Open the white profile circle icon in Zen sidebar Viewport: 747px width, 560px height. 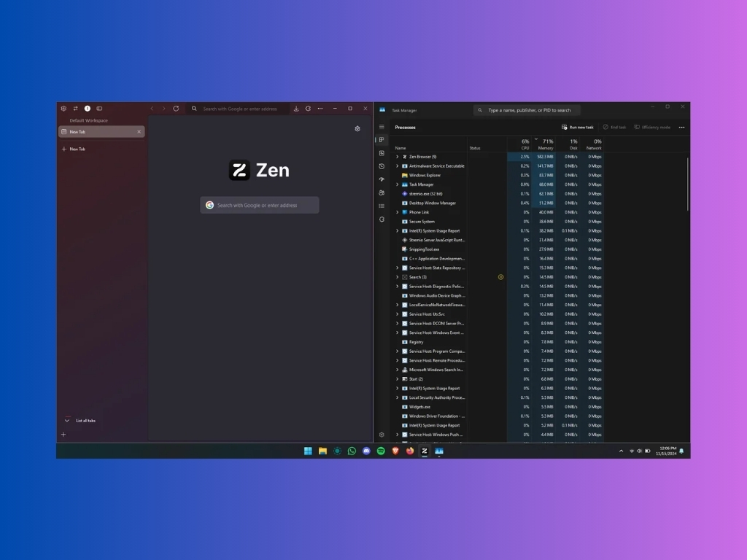(88, 109)
